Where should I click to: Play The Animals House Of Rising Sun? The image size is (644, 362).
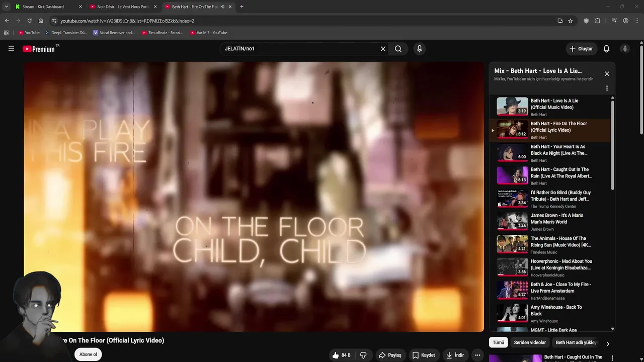click(x=549, y=245)
